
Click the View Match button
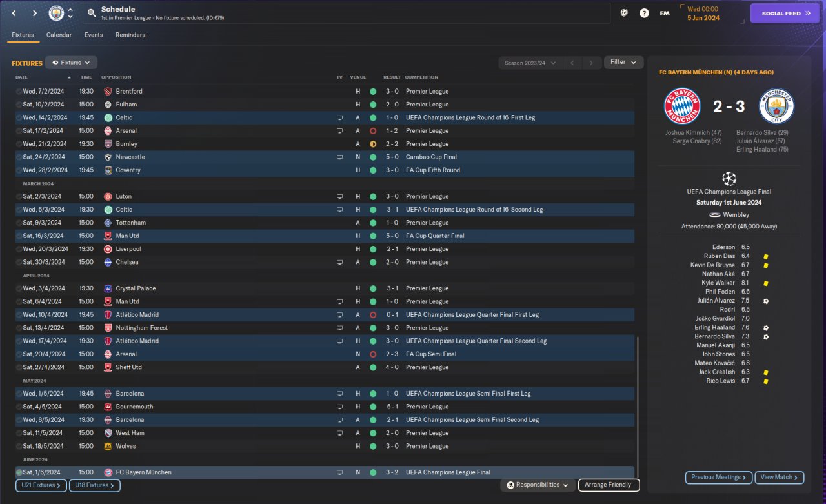coord(780,478)
